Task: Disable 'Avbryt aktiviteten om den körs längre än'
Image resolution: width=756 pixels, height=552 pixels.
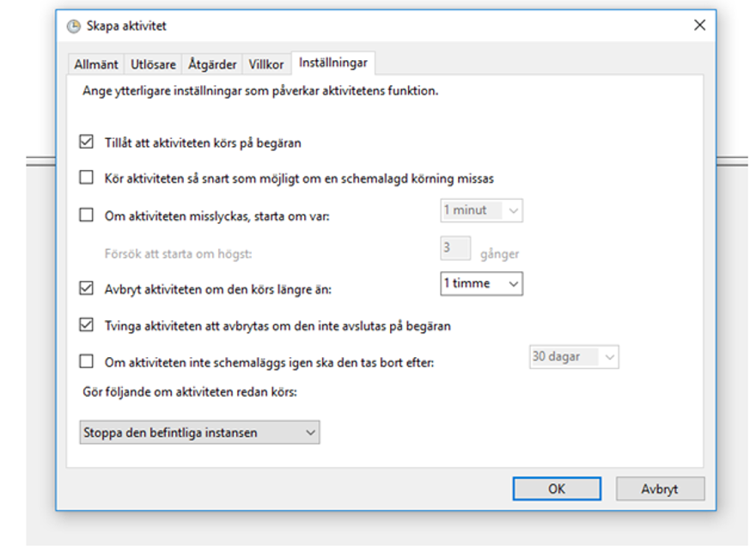Action: click(86, 288)
